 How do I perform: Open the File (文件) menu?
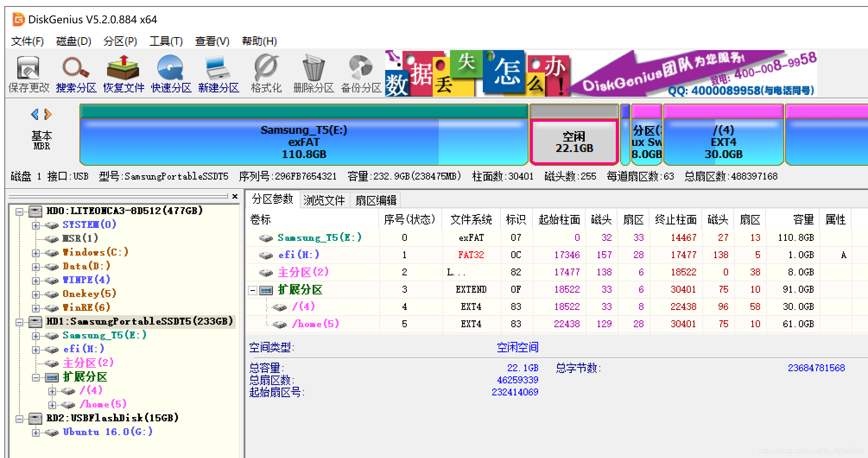coord(27,41)
